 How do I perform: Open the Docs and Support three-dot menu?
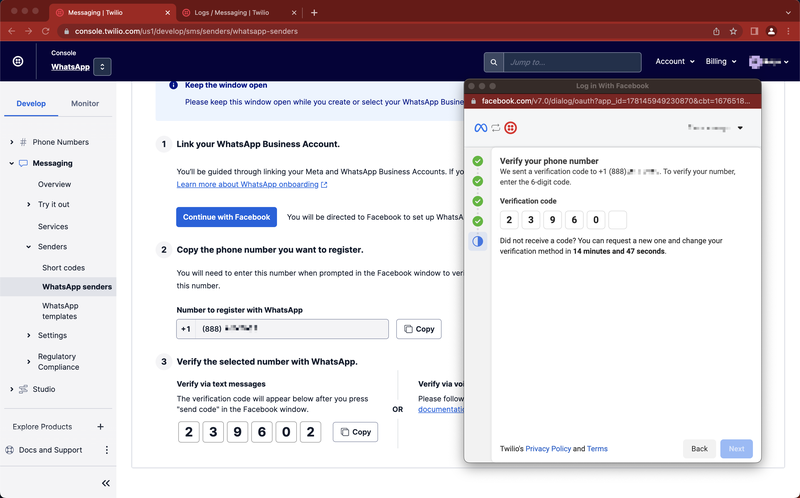[107, 450]
